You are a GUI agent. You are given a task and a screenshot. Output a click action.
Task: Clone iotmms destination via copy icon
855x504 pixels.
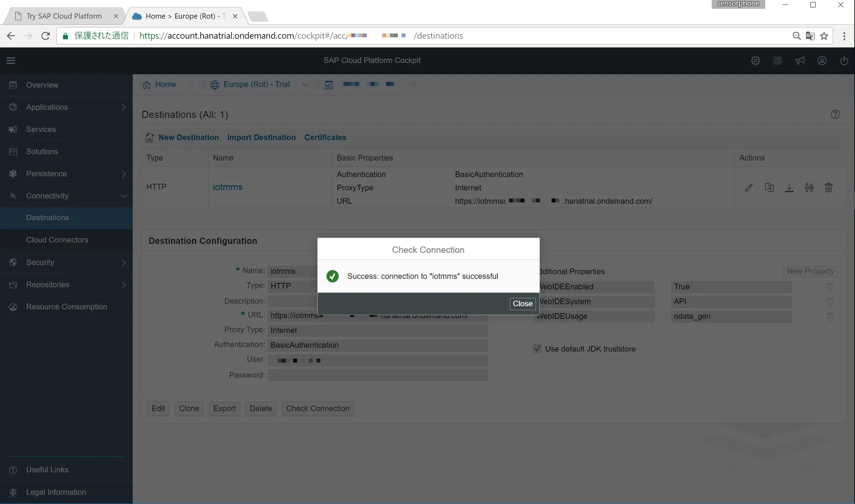(769, 188)
